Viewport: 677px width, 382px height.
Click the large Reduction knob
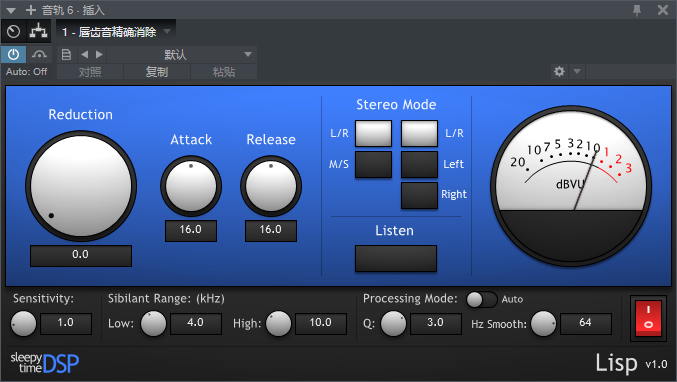tap(81, 186)
